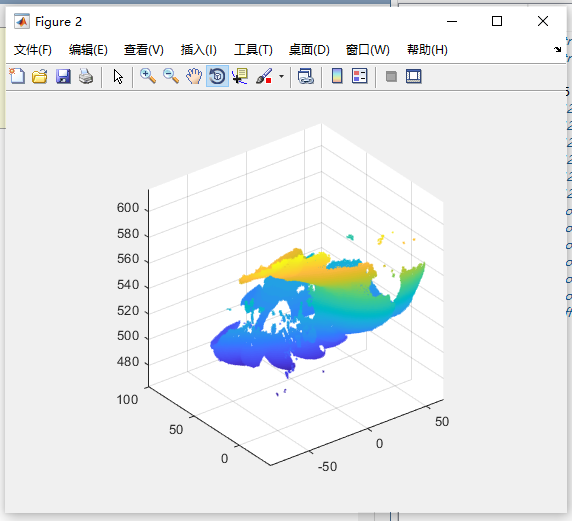Screen dimensions: 572x521
Task: Click the Link Plot icon
Action: 305,76
